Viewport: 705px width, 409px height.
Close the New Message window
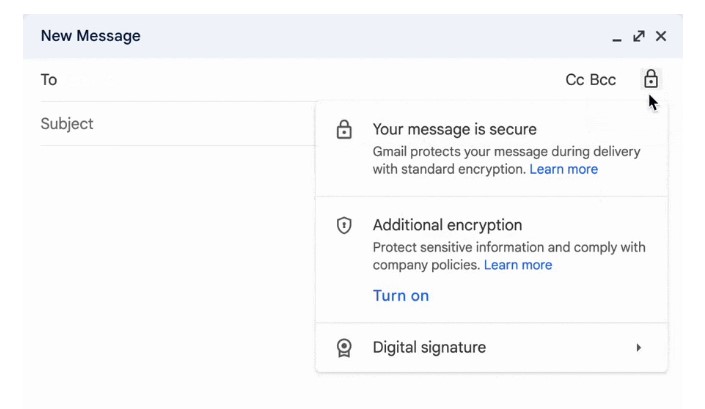pyautogui.click(x=661, y=36)
